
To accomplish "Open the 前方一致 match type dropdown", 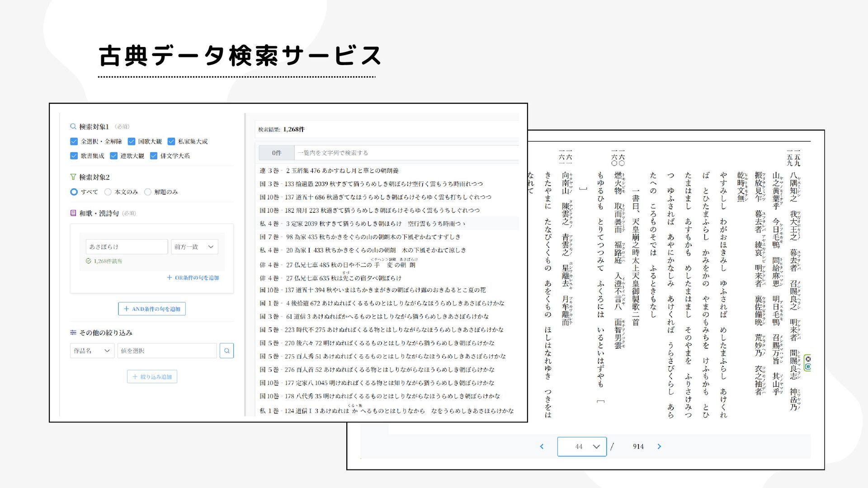I will pyautogui.click(x=194, y=247).
